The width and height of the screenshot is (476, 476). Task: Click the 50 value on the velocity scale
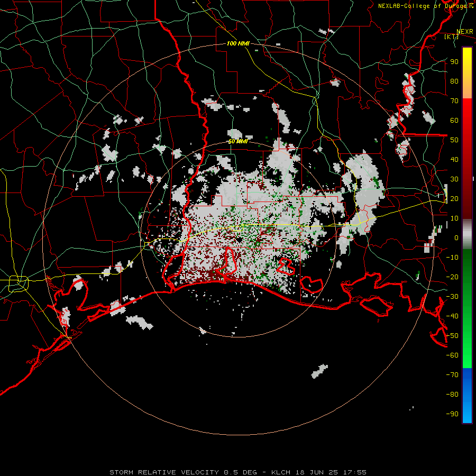[x=454, y=140]
